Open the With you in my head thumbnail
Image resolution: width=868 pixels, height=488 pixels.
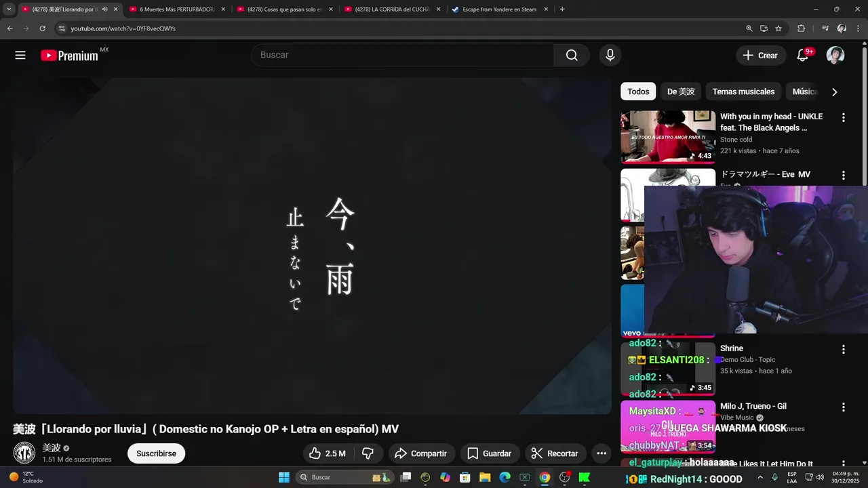668,137
